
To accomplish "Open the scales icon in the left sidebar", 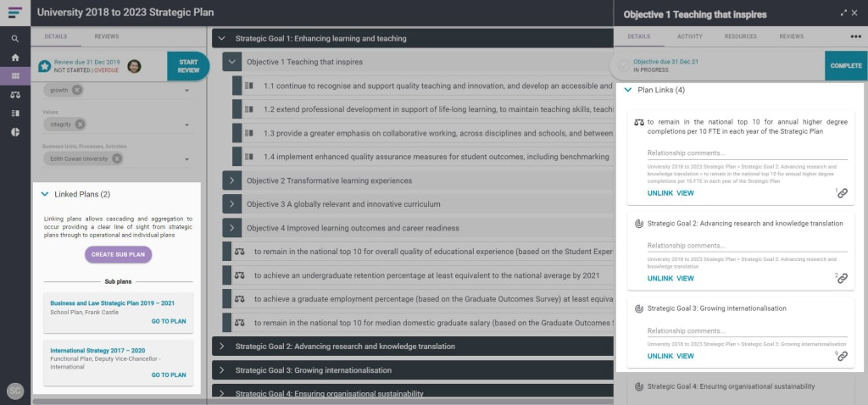I will (15, 95).
